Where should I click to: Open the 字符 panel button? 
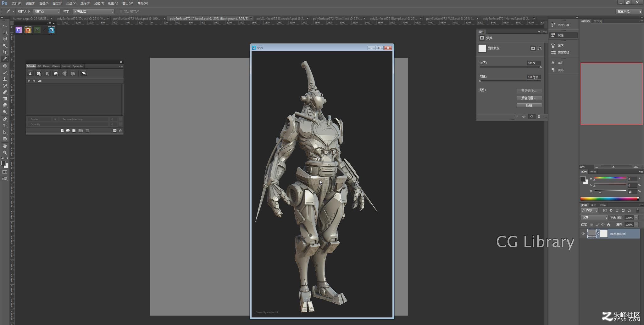(x=563, y=63)
